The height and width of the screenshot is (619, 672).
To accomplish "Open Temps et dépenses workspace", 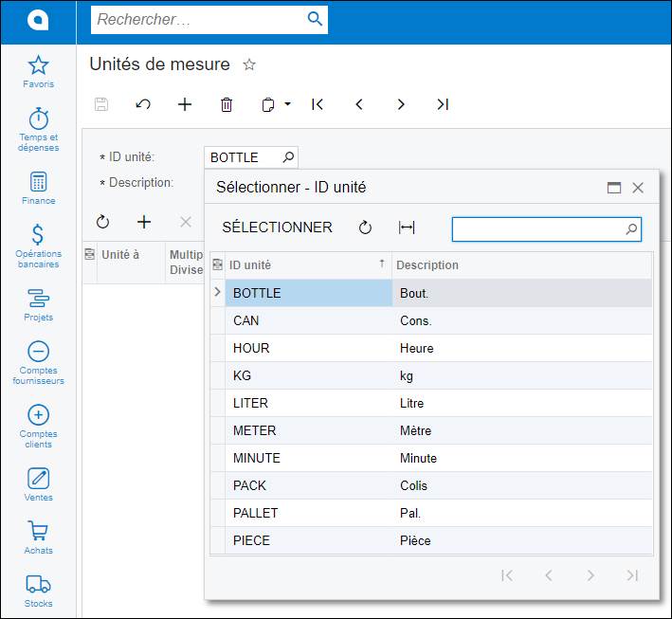I will coord(38,130).
